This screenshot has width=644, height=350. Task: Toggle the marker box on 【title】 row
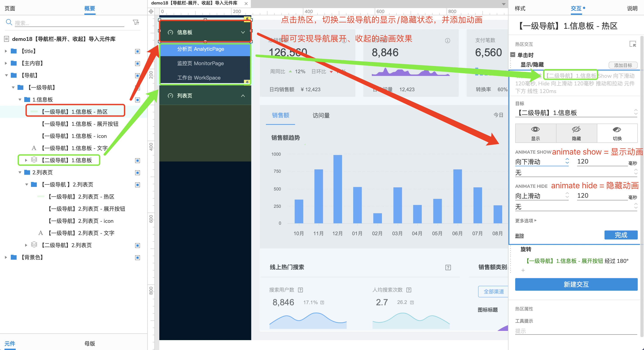[x=138, y=51]
